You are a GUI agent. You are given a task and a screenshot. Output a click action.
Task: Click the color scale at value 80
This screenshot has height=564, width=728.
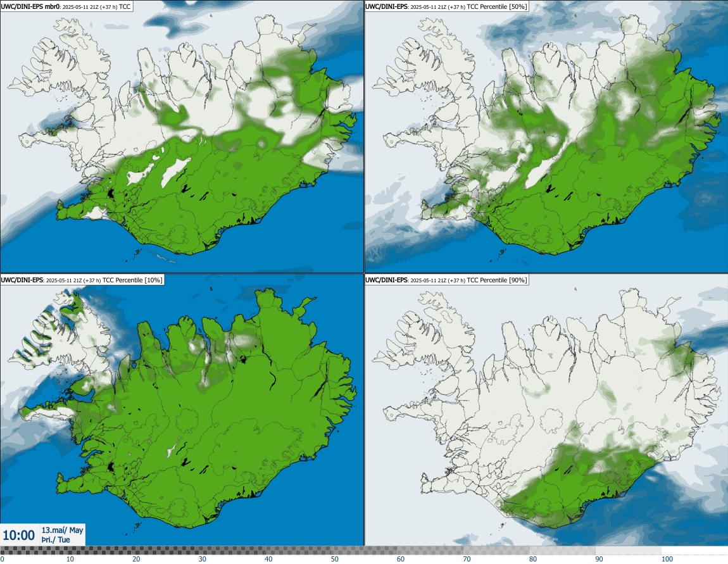(x=533, y=559)
